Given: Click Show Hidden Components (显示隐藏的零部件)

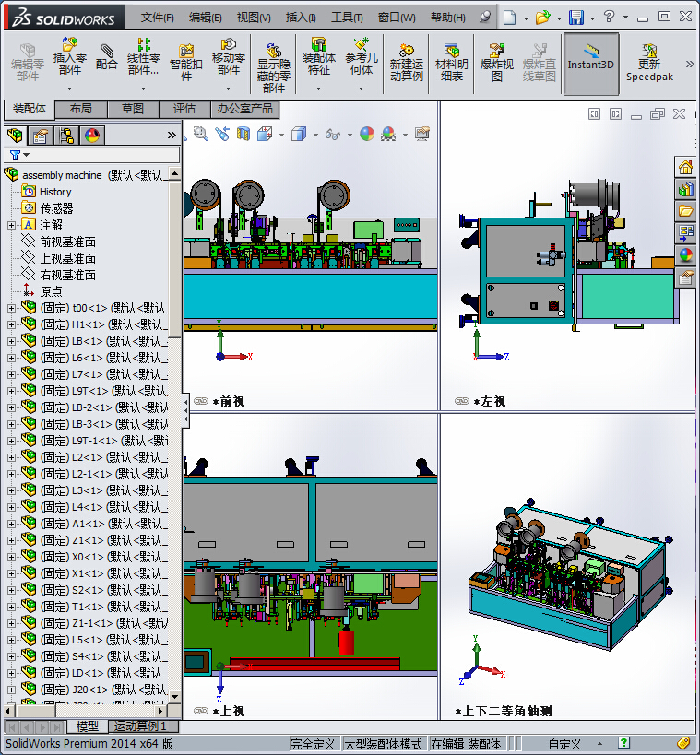Looking at the screenshot, I should tap(274, 67).
